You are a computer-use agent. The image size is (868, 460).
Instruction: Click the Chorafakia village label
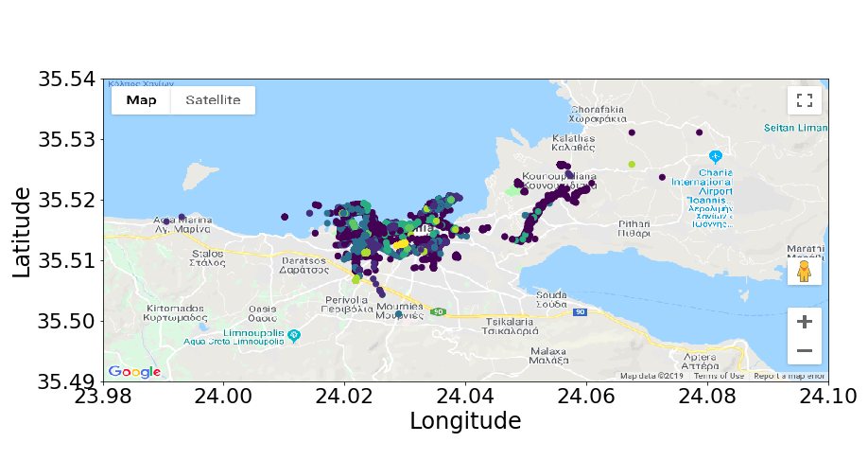tap(598, 114)
